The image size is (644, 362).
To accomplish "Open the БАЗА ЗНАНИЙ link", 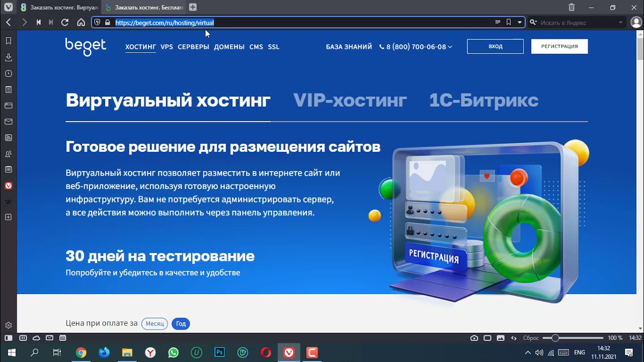I will (349, 47).
